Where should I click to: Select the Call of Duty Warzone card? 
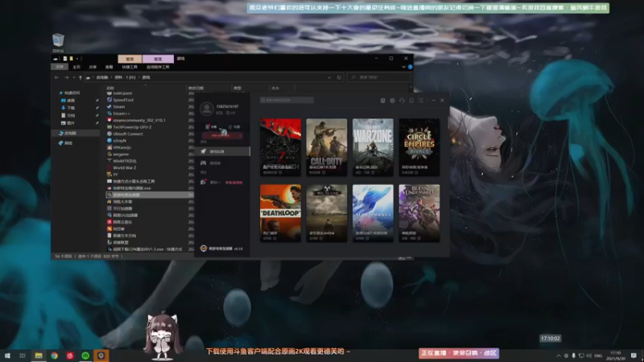pos(373,147)
